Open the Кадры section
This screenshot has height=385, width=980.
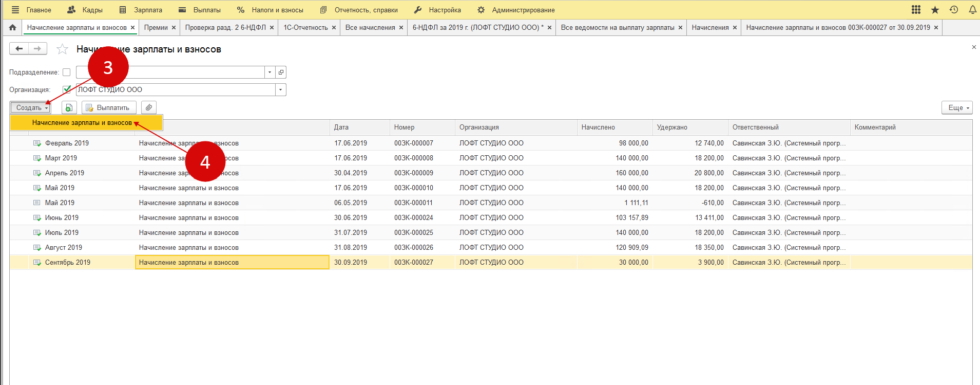click(x=85, y=10)
